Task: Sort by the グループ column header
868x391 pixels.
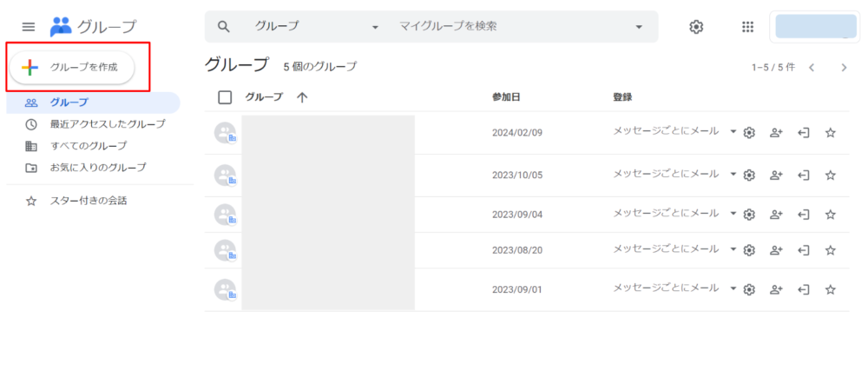Action: (264, 97)
